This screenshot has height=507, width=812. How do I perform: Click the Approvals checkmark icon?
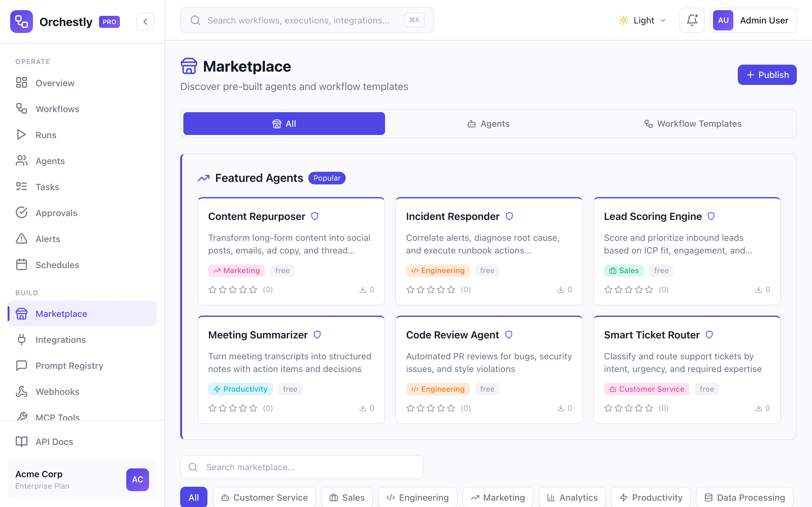pos(21,213)
